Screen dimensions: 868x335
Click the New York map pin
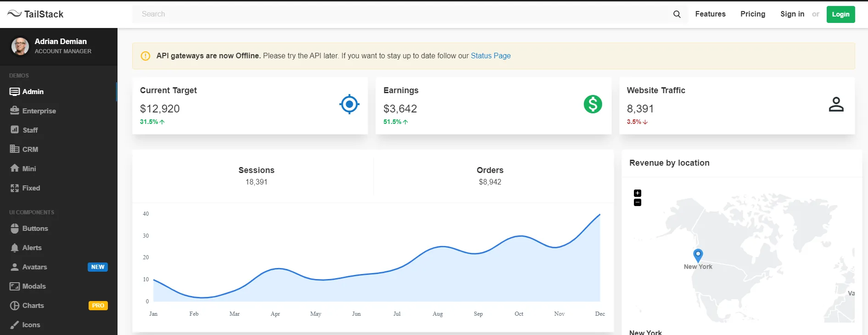(698, 255)
